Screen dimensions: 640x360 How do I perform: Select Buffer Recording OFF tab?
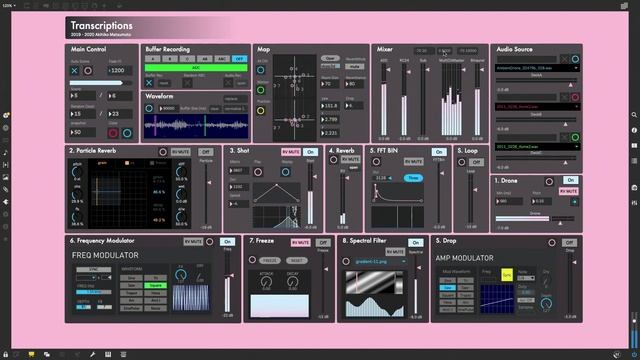(x=240, y=59)
